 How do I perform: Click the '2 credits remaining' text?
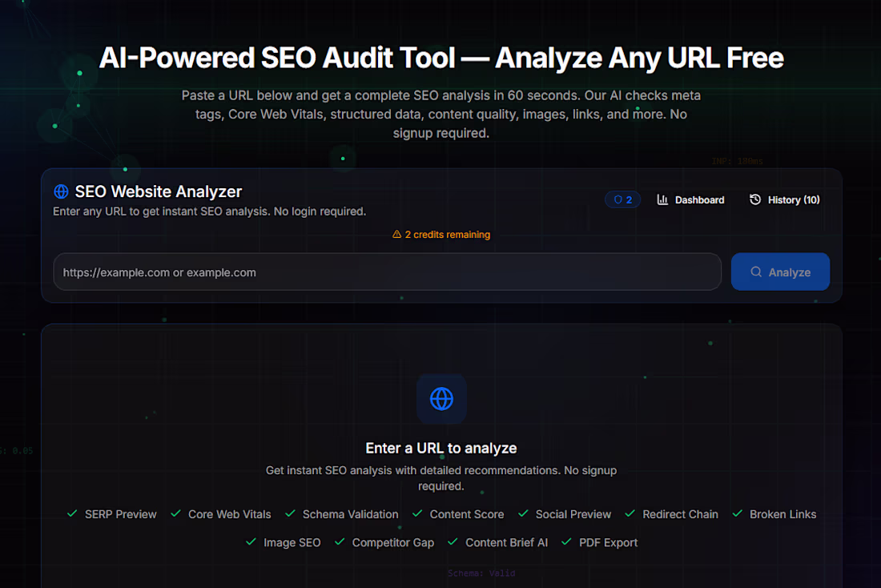(x=447, y=235)
